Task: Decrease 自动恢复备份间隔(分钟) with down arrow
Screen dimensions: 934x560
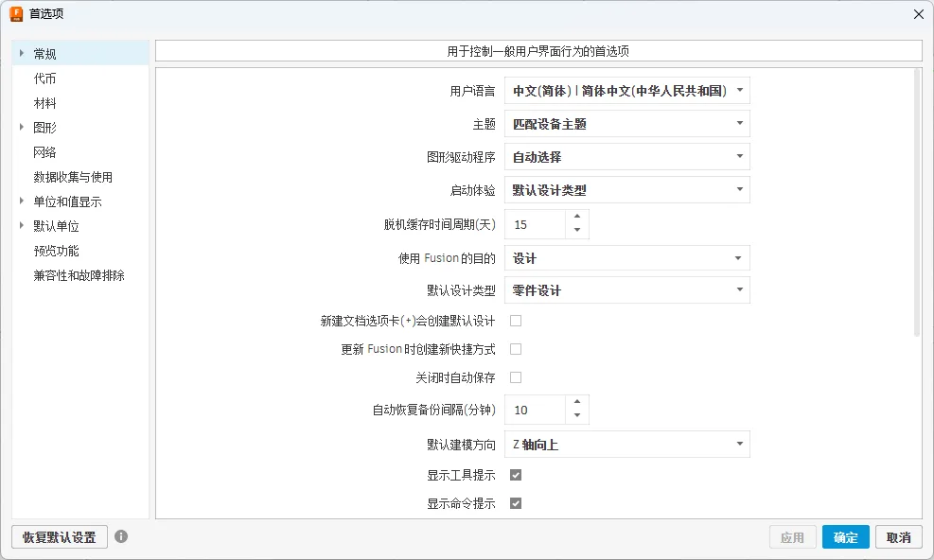Action: click(577, 416)
